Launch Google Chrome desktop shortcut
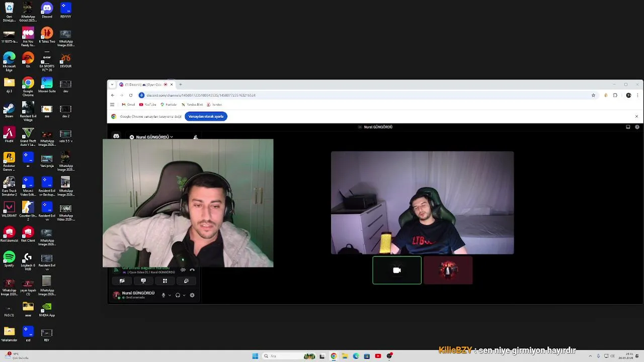Viewport: 644px width, 362px height. click(x=28, y=86)
